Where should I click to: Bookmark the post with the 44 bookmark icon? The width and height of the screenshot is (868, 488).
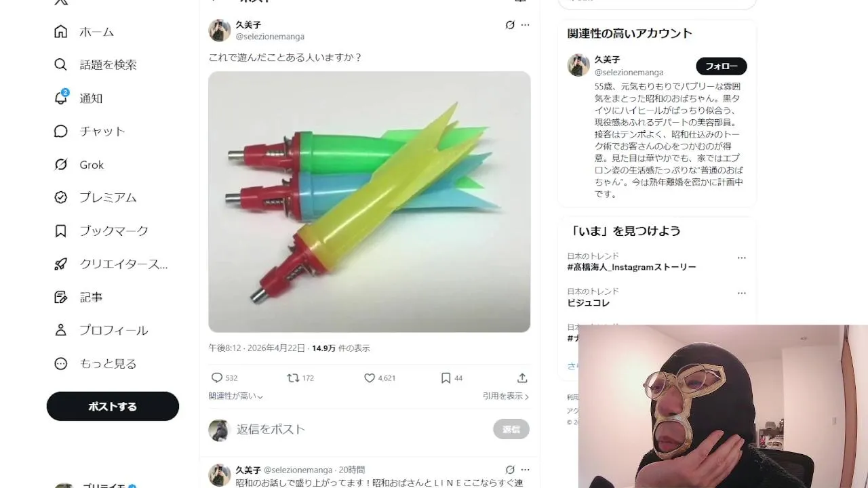click(446, 378)
